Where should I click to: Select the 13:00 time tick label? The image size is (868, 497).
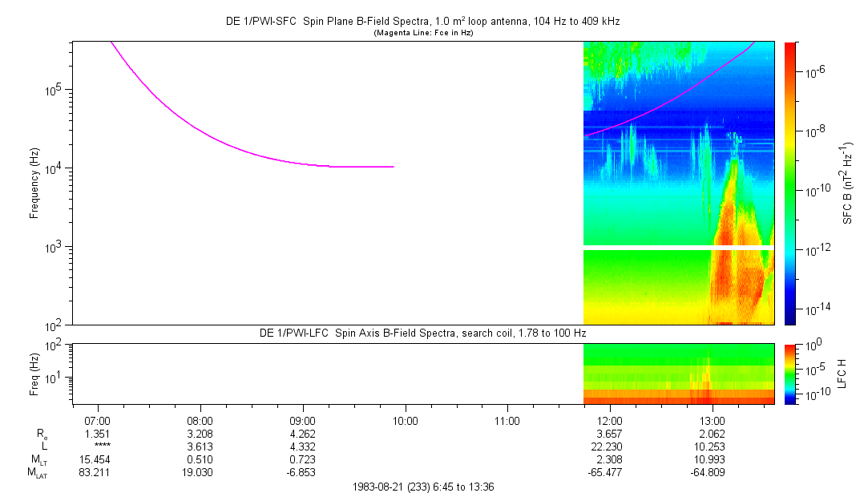tap(713, 420)
